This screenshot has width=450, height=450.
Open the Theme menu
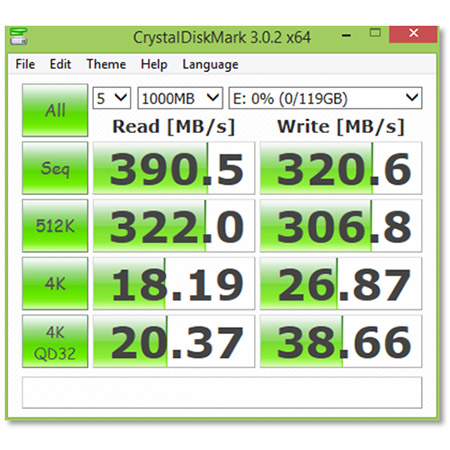pyautogui.click(x=106, y=64)
